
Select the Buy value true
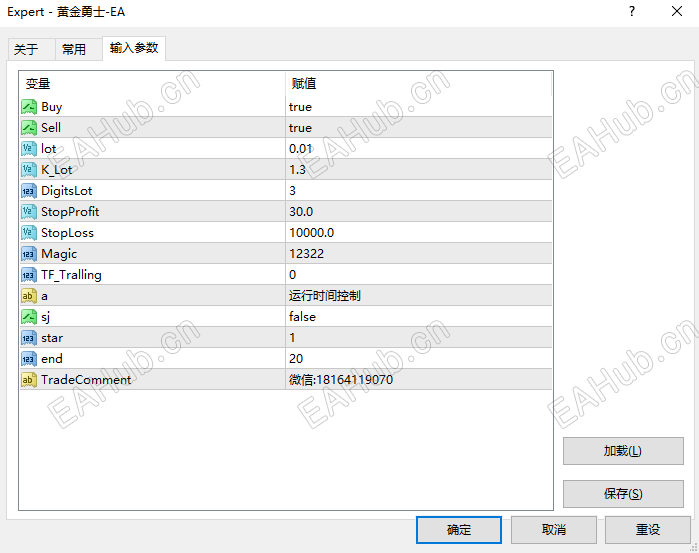(x=300, y=107)
